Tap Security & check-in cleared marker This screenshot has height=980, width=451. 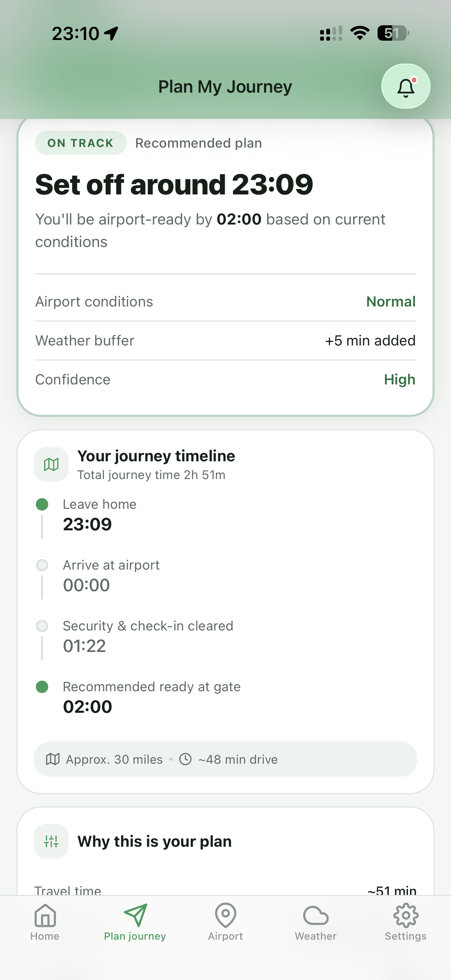coord(42,626)
